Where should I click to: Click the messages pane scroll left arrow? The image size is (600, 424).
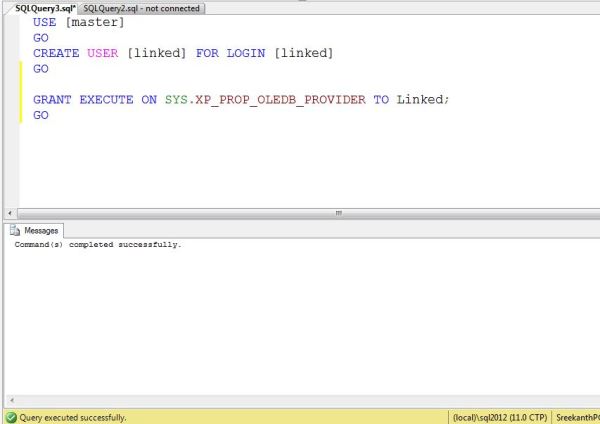point(10,400)
